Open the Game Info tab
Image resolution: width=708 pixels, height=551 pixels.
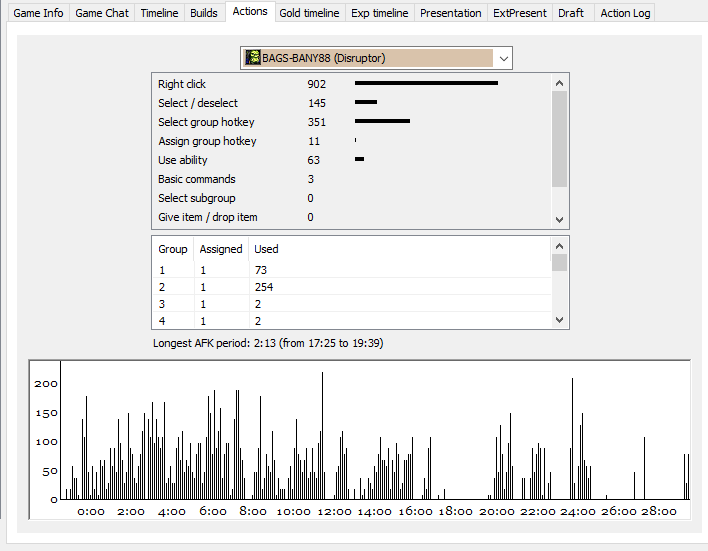click(38, 13)
